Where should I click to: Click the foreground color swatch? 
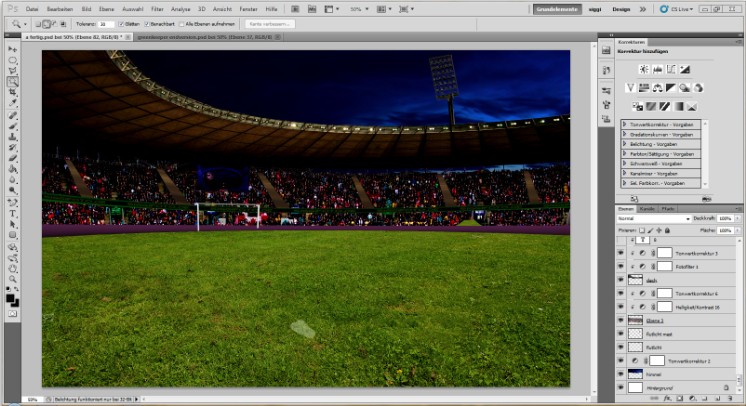tap(10, 295)
